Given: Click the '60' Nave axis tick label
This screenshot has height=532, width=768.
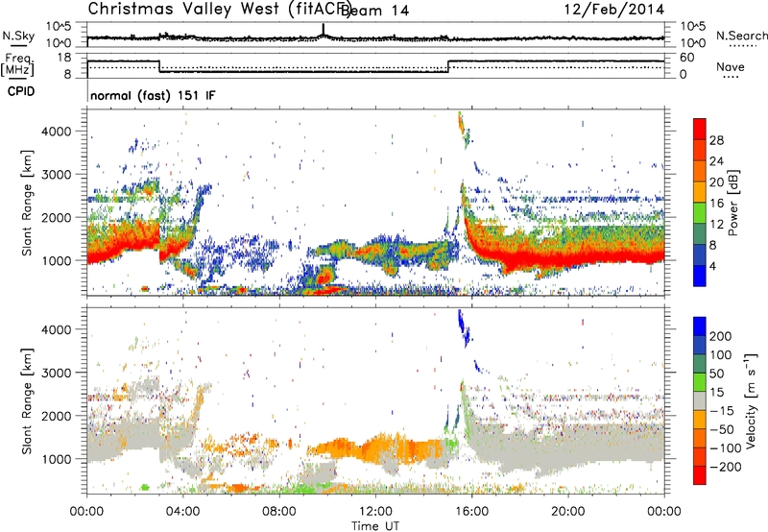Looking at the screenshot, I should point(686,58).
